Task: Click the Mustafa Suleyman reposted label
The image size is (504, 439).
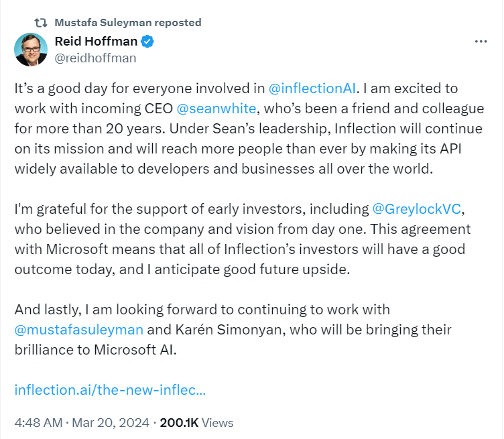Action: (127, 22)
